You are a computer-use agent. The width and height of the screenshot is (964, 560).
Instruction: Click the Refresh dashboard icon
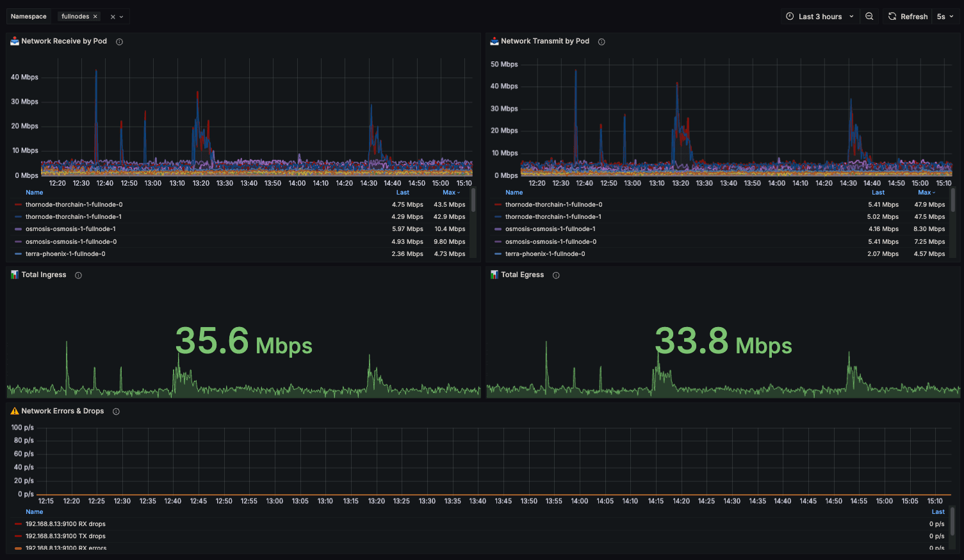coord(892,17)
